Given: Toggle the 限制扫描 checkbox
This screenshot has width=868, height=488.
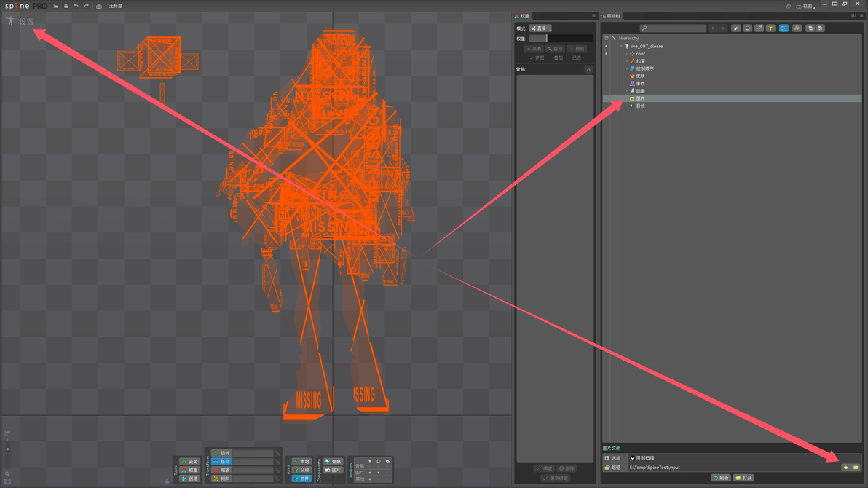Looking at the screenshot, I should tap(633, 458).
